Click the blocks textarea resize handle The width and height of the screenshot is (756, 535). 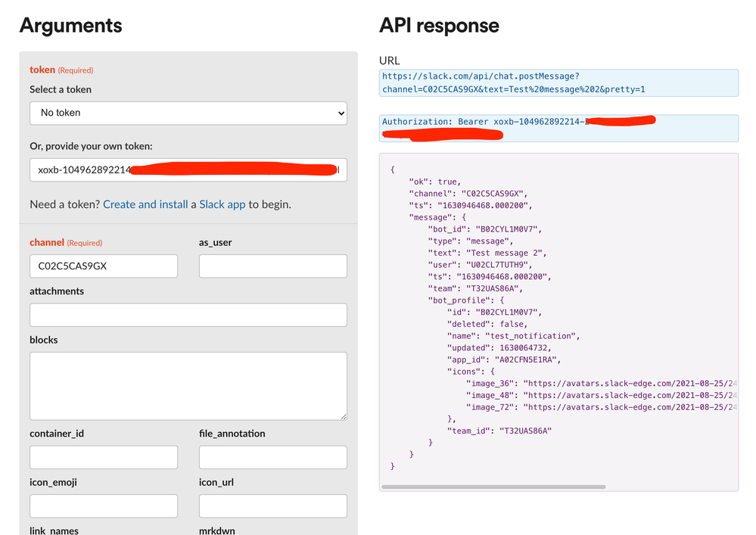pos(344,416)
